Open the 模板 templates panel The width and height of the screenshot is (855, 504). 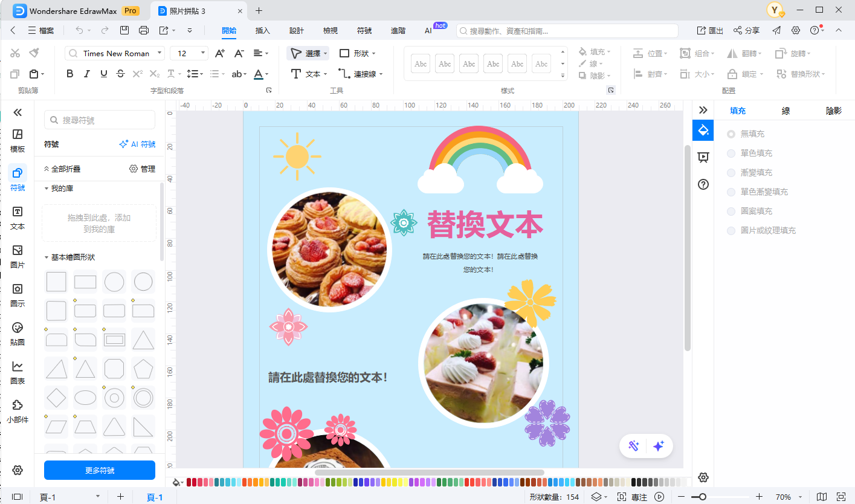pyautogui.click(x=18, y=140)
